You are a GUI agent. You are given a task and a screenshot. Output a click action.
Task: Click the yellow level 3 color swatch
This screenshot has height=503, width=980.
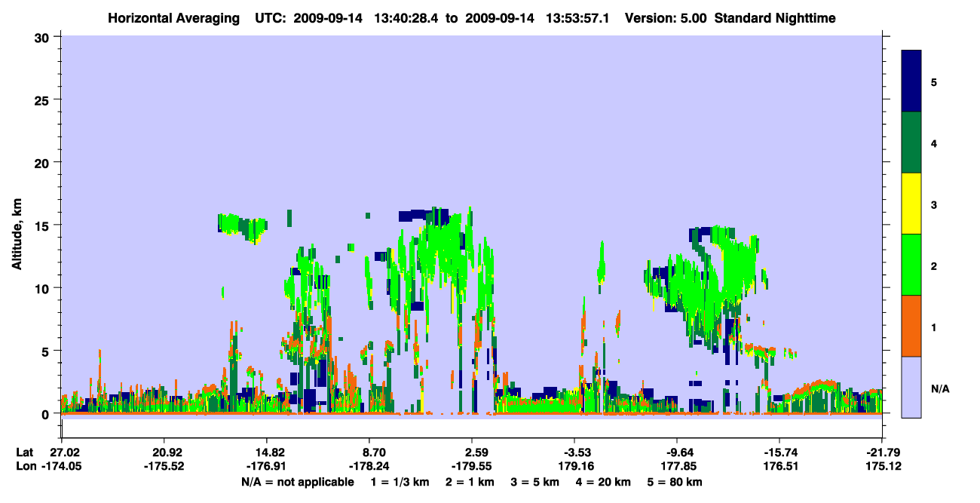click(911, 204)
